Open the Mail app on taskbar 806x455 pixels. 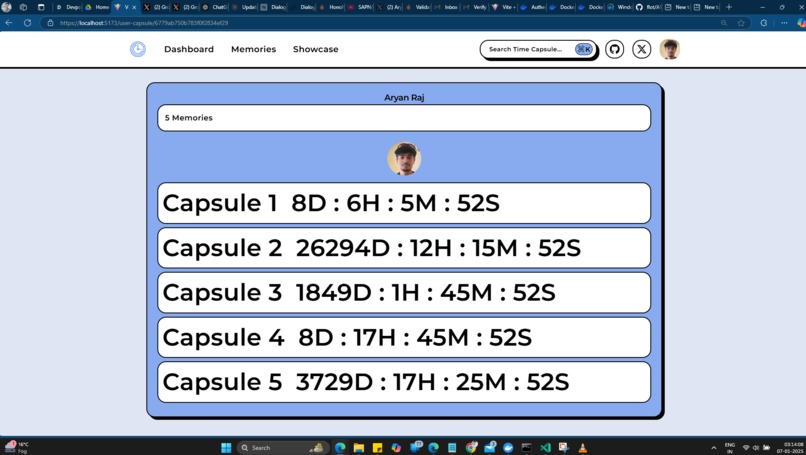(489, 447)
